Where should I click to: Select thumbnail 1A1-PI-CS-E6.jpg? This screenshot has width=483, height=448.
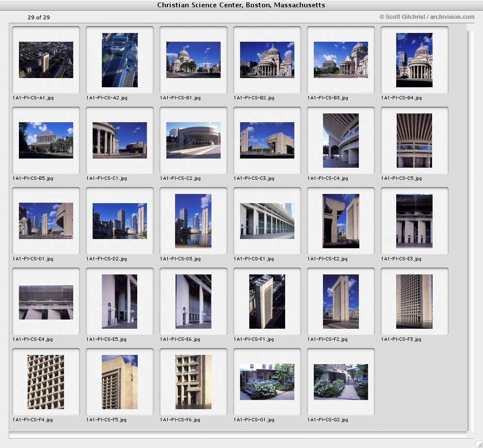pyautogui.click(x=193, y=302)
